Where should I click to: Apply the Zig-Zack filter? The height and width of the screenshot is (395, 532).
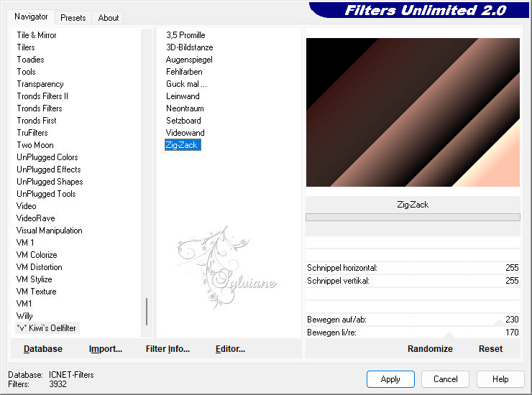(390, 379)
